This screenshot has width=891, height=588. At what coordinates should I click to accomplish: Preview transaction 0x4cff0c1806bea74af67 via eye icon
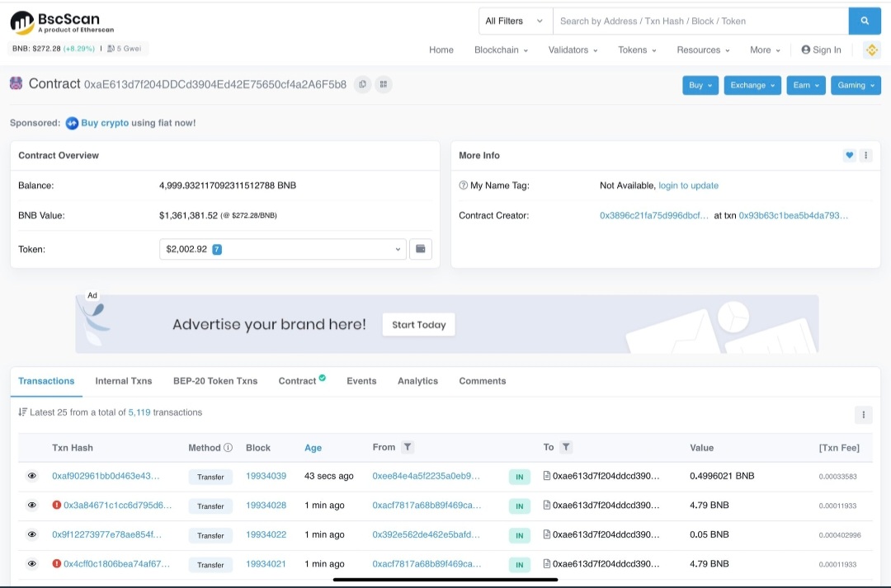point(32,563)
